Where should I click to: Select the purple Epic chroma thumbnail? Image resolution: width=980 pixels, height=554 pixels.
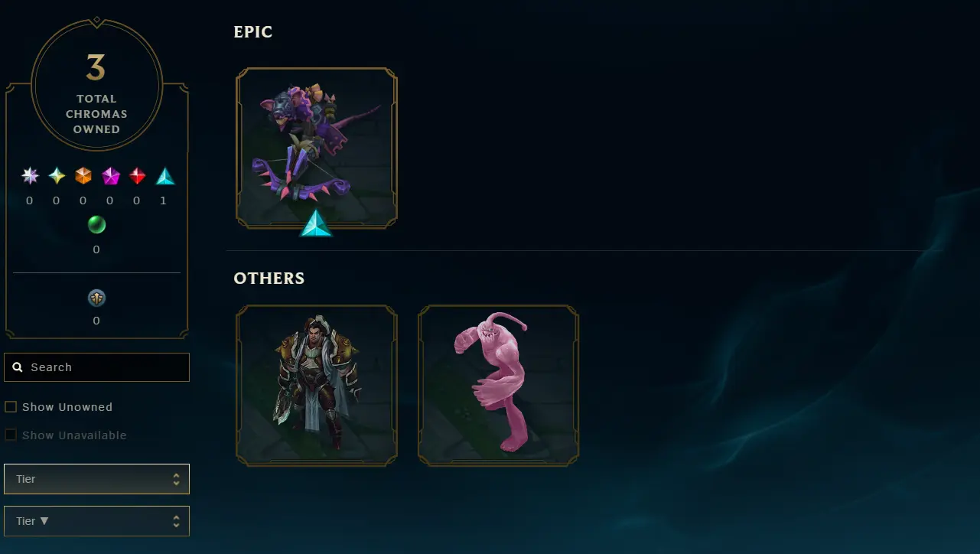tap(317, 148)
